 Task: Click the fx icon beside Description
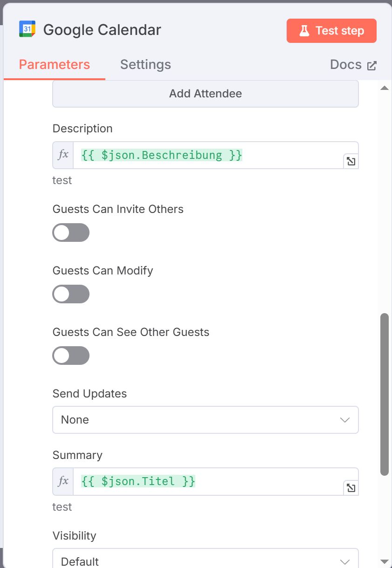[x=63, y=155]
